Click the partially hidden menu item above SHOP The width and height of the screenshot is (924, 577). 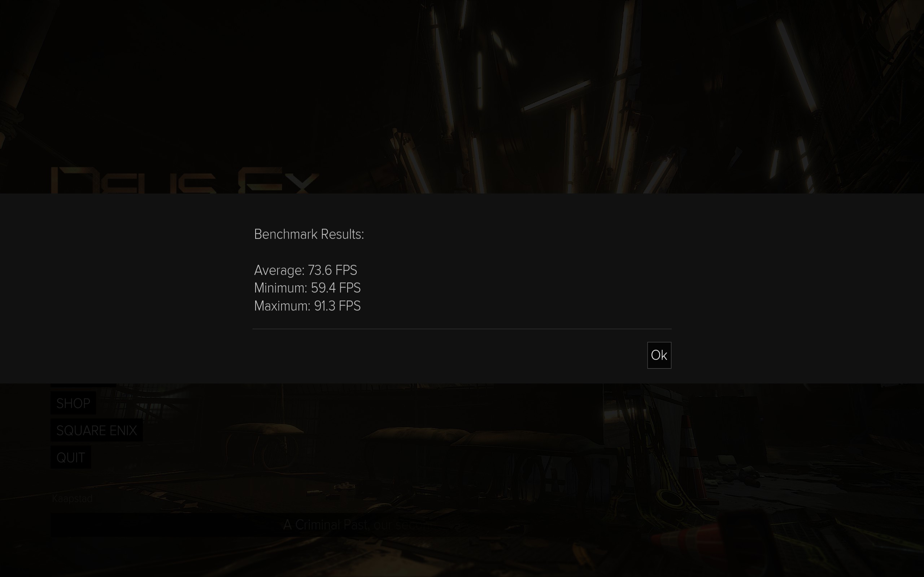coord(83,385)
